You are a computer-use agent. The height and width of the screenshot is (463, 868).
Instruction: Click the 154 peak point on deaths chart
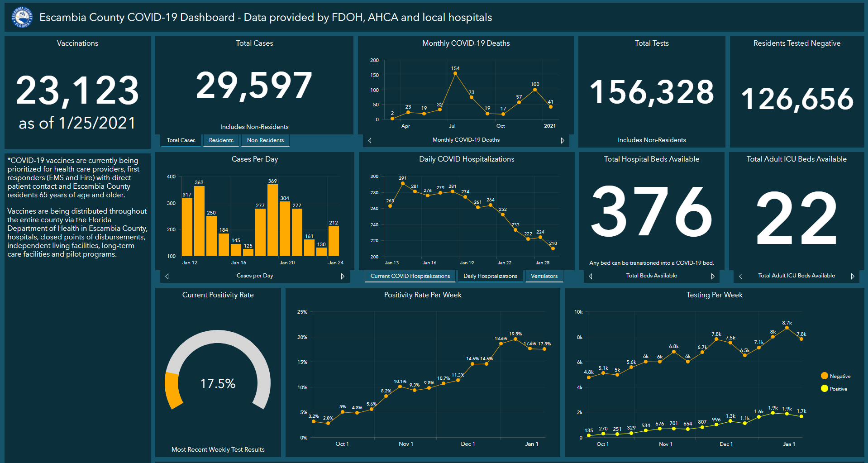[x=455, y=73]
